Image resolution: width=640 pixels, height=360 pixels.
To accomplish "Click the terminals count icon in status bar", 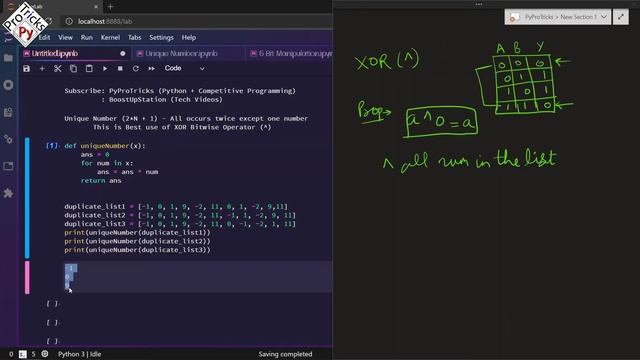I will [23, 354].
